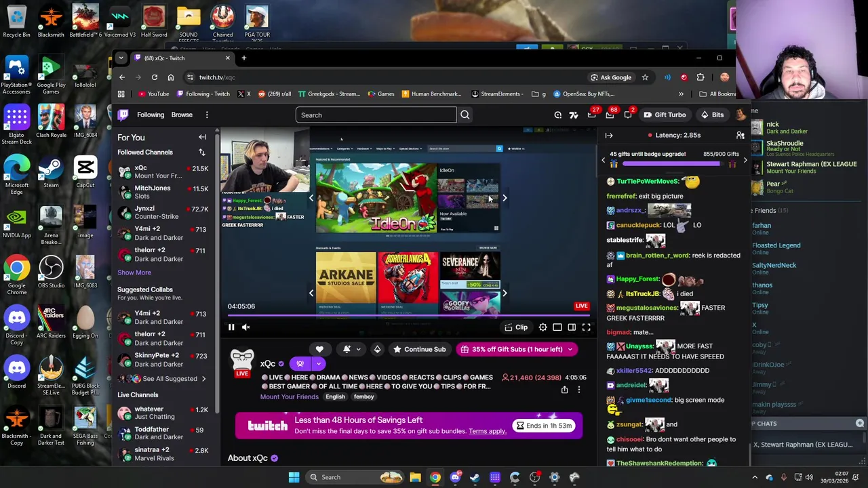Open the Community members icon in chat
868x488 pixels.
[741, 136]
